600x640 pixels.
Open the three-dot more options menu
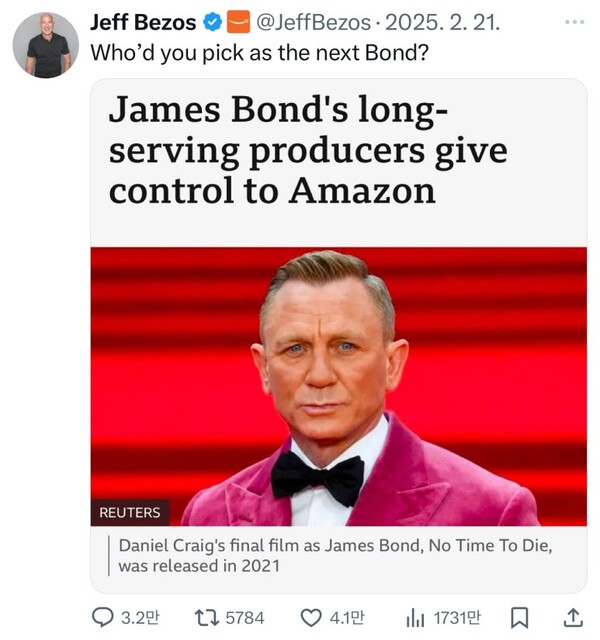(x=573, y=23)
